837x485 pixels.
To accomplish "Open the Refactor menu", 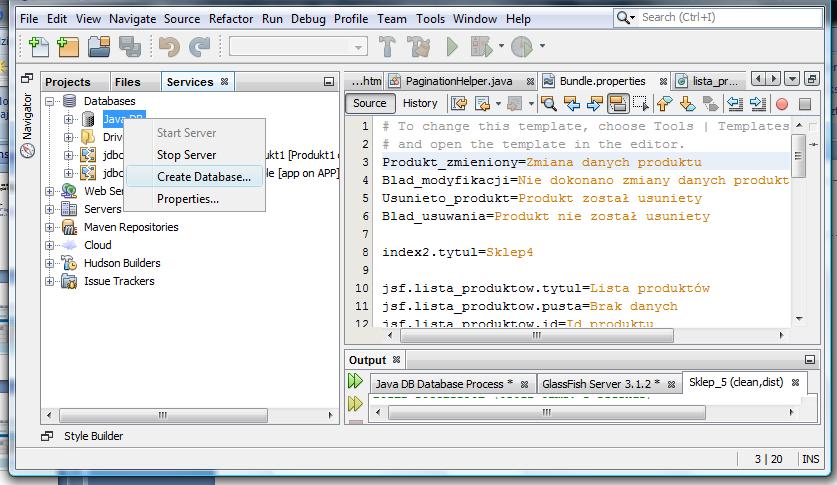I will click(x=231, y=19).
